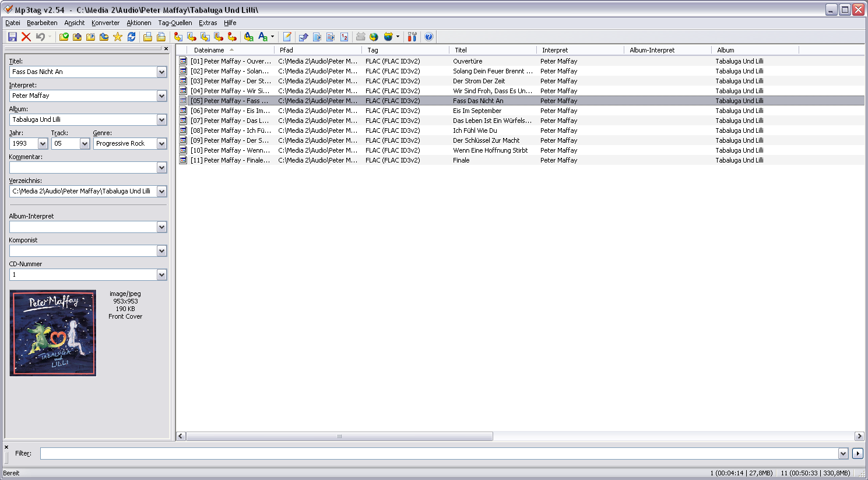Run Filename to Tag converter icon
868x480 pixels.
[191, 37]
